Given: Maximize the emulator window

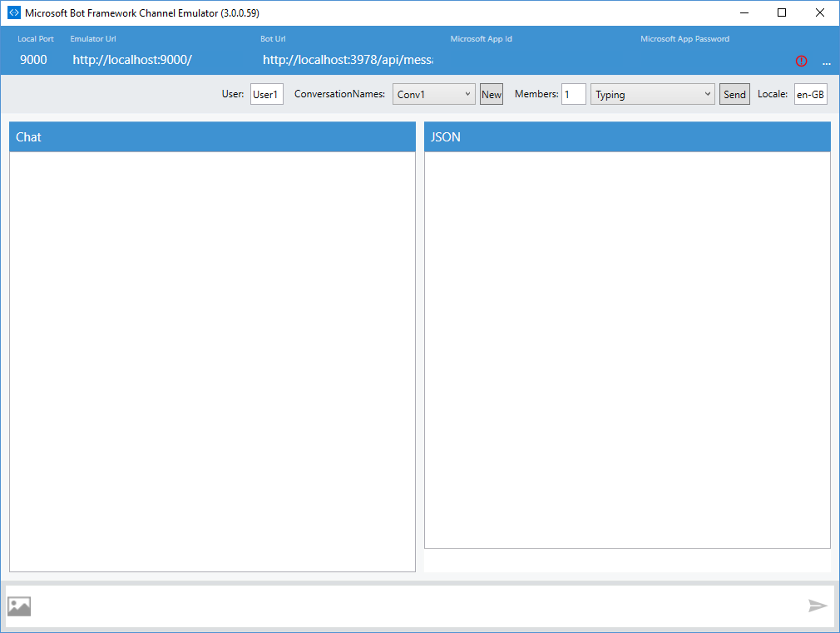Looking at the screenshot, I should point(782,12).
